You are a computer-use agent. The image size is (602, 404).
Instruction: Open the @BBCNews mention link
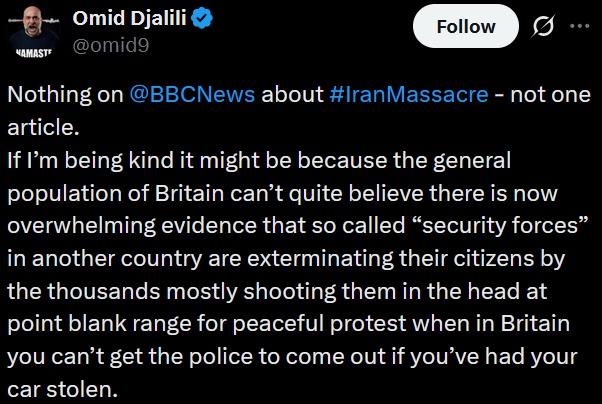[192, 95]
